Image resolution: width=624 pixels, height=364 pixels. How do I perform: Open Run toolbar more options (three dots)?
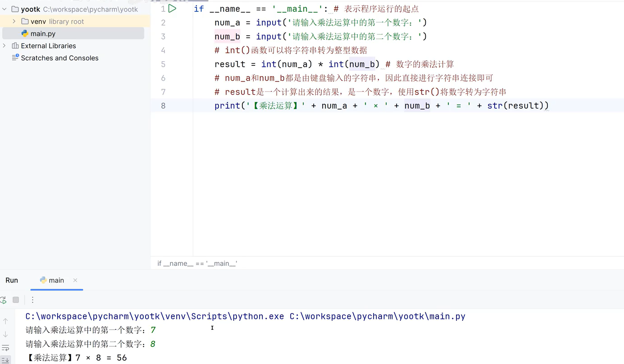point(32,300)
